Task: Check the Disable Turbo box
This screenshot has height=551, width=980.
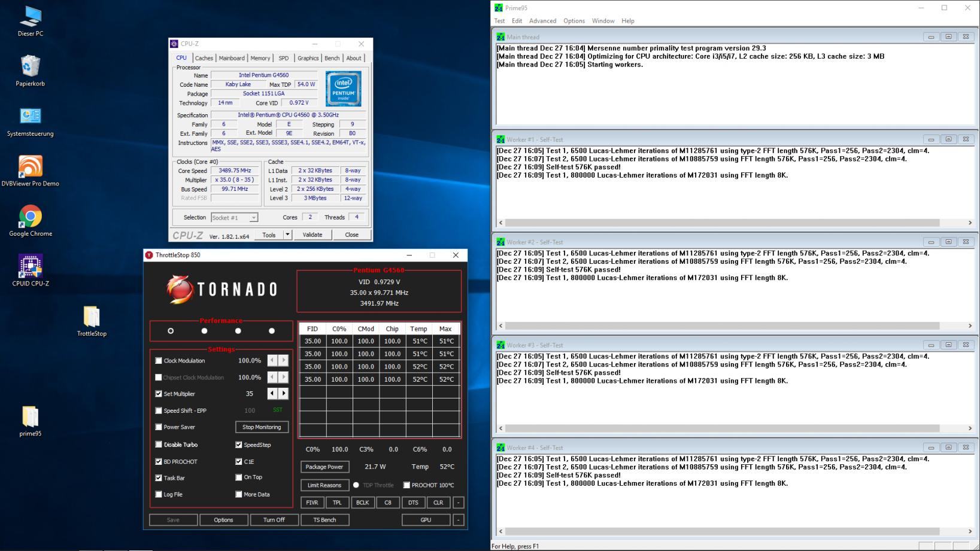Action: pos(159,445)
